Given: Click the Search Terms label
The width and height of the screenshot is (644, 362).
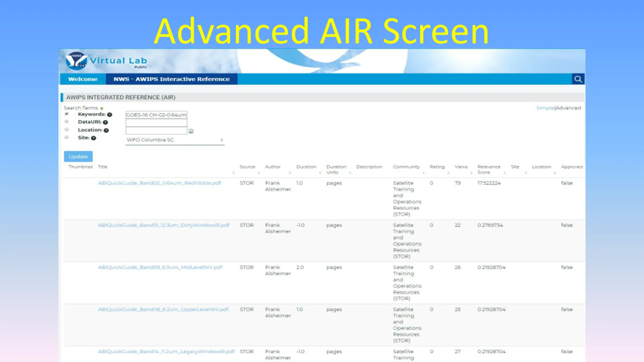Looking at the screenshot, I should [x=81, y=108].
